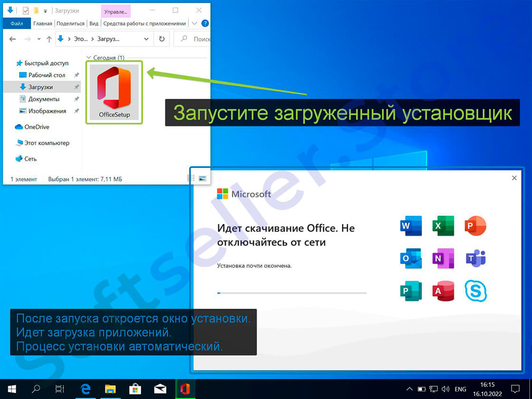
Task: Open the Quick Access Toolbar customize dropdown
Action: [x=45, y=11]
